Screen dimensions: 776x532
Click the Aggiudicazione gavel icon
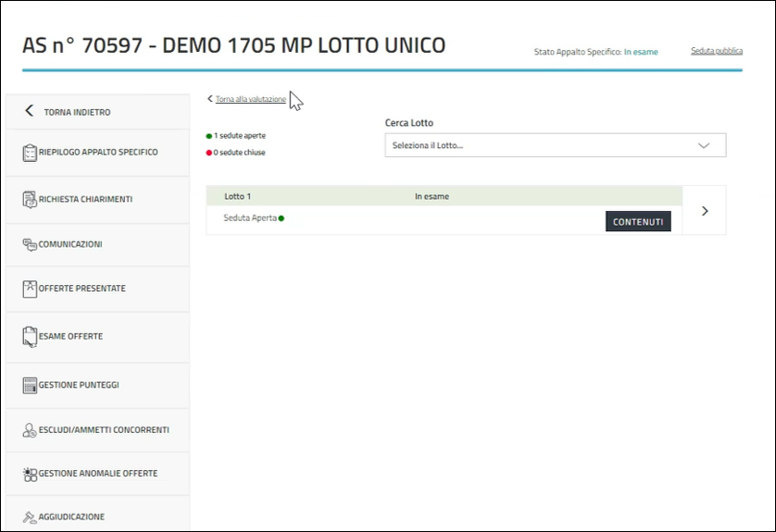point(30,517)
